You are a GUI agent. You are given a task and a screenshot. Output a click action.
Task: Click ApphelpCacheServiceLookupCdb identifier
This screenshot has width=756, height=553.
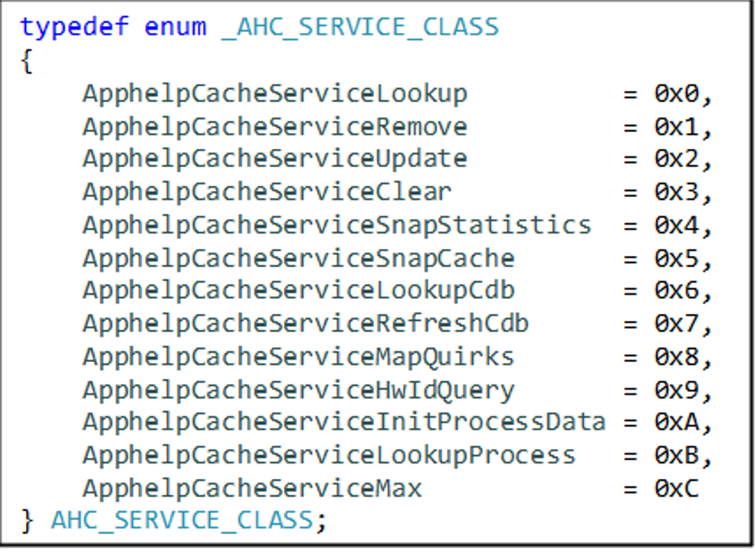tap(299, 291)
